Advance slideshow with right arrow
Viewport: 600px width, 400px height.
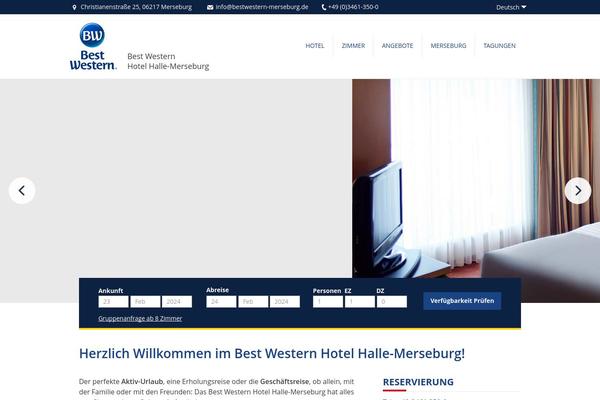(578, 190)
